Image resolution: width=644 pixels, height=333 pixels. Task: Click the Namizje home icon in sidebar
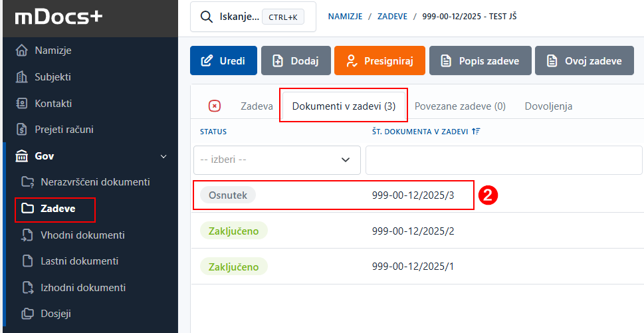point(22,51)
